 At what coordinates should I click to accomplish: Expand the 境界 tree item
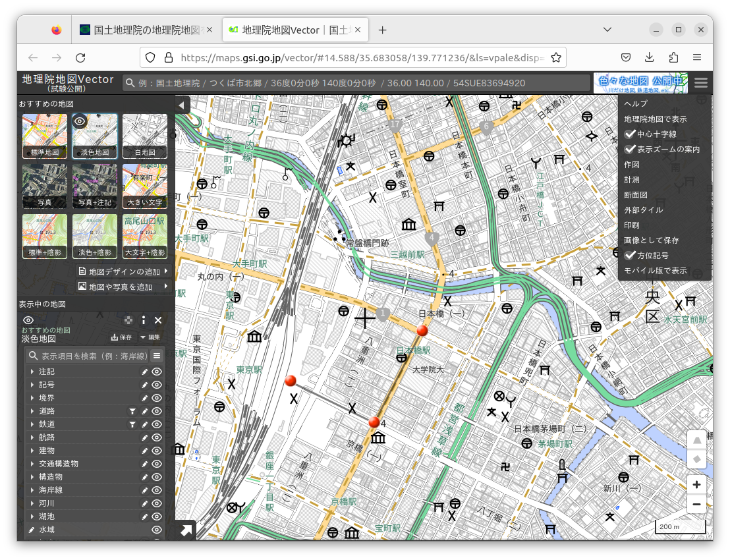pyautogui.click(x=32, y=398)
